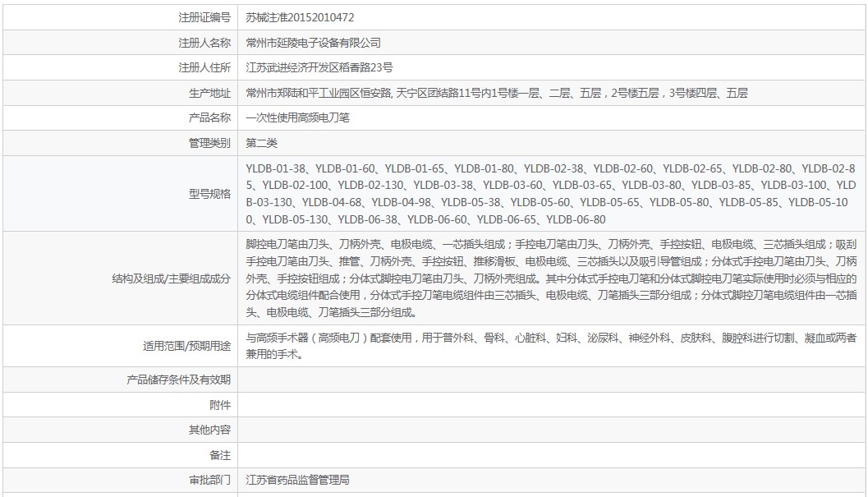Screen dimensions: 868x497
Task: Select the 生产地址 label
Action: pos(209,93)
